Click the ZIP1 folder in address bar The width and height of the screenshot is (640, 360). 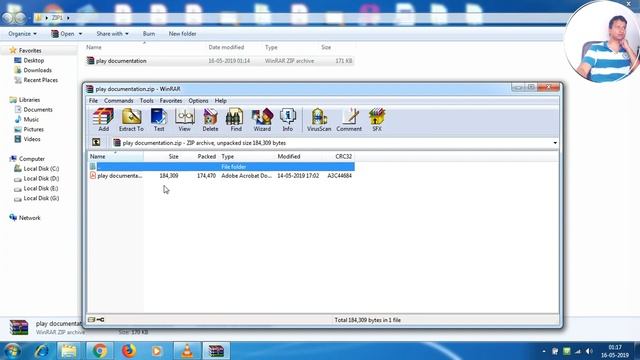[57, 18]
